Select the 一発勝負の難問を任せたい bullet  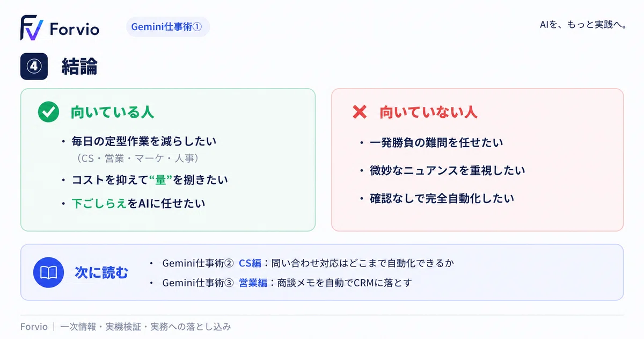click(436, 142)
